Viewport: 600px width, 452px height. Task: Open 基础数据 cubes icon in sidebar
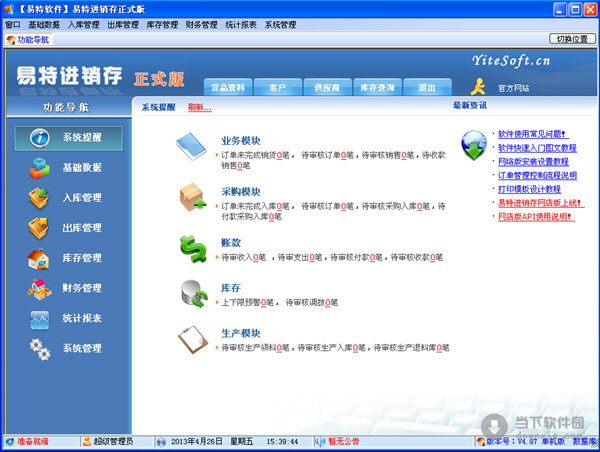39,168
